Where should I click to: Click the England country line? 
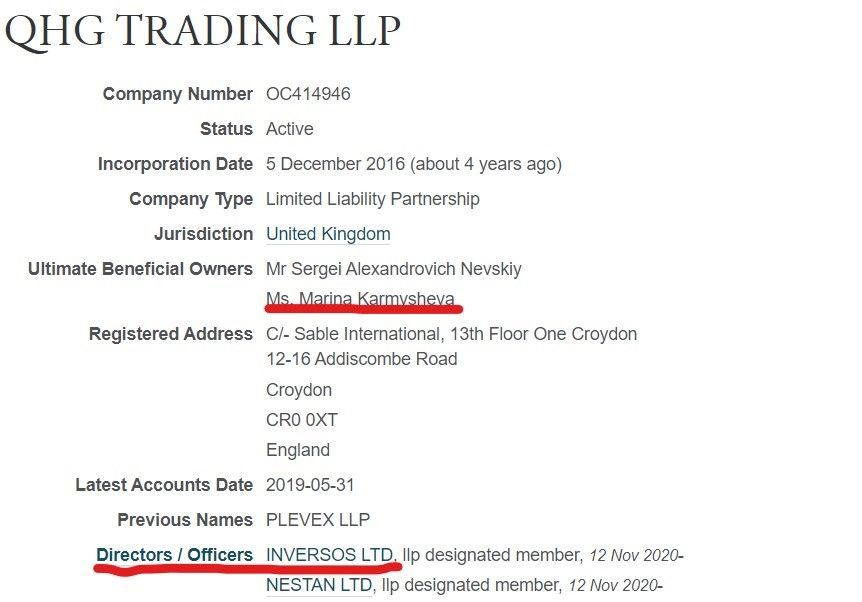(298, 450)
